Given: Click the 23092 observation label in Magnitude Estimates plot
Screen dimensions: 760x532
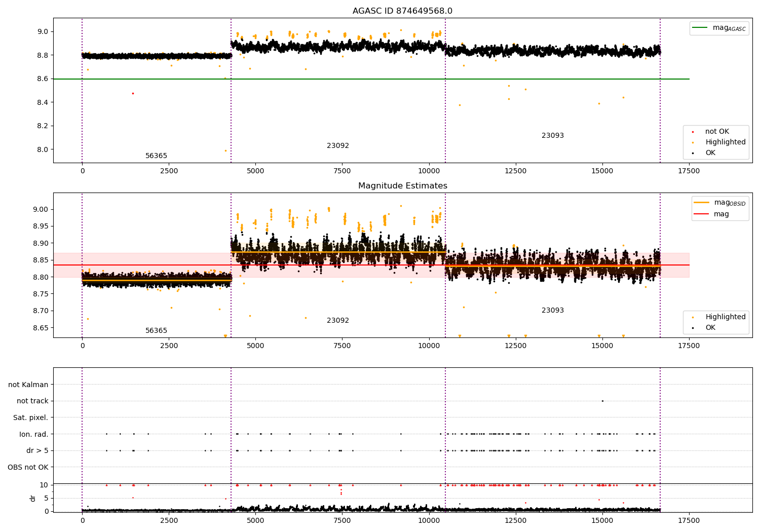Looking at the screenshot, I should [338, 321].
